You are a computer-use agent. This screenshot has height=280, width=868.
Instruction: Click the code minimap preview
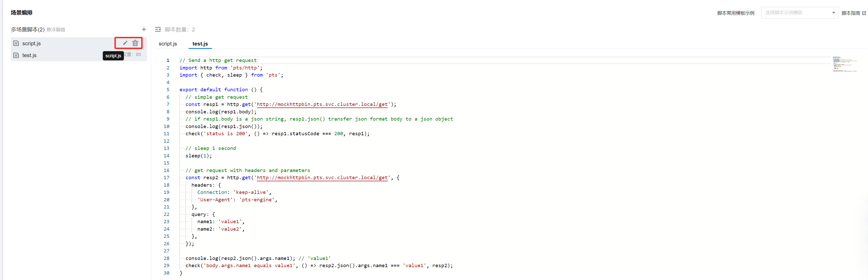(844, 64)
